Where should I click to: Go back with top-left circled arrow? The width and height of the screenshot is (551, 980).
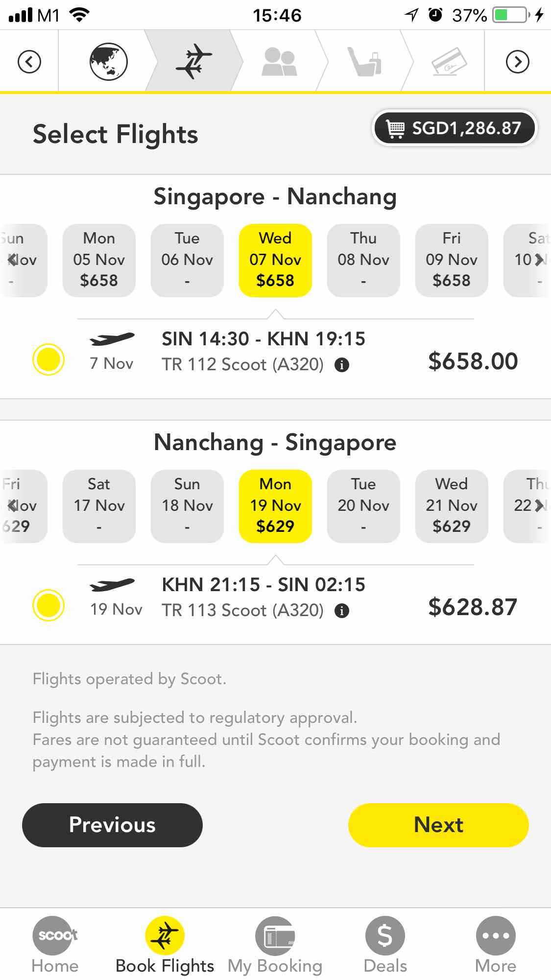29,62
